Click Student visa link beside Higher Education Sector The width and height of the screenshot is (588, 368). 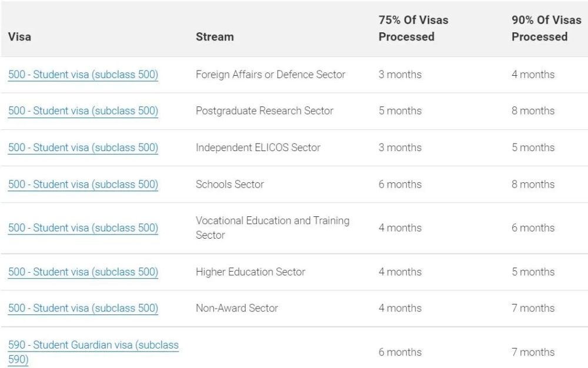pos(83,272)
